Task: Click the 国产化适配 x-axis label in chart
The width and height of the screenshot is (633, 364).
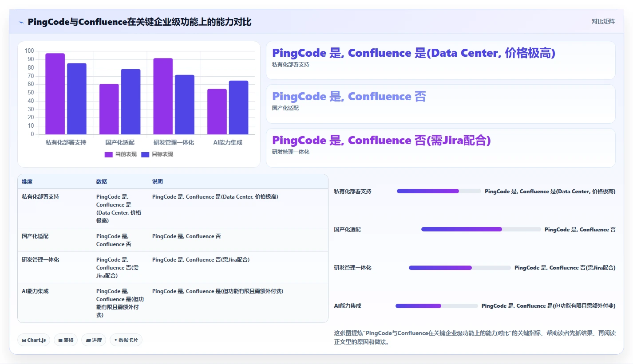Action: pyautogui.click(x=120, y=142)
